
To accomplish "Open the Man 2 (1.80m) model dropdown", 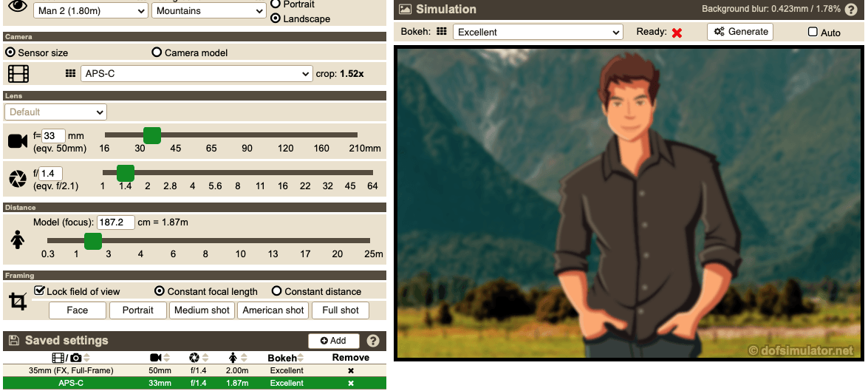I will click(x=91, y=10).
